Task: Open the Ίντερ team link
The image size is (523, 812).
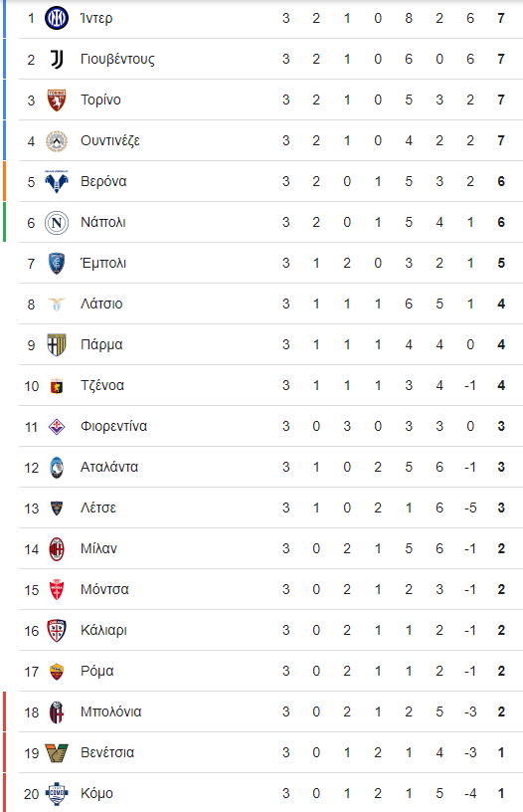Action: (96, 18)
